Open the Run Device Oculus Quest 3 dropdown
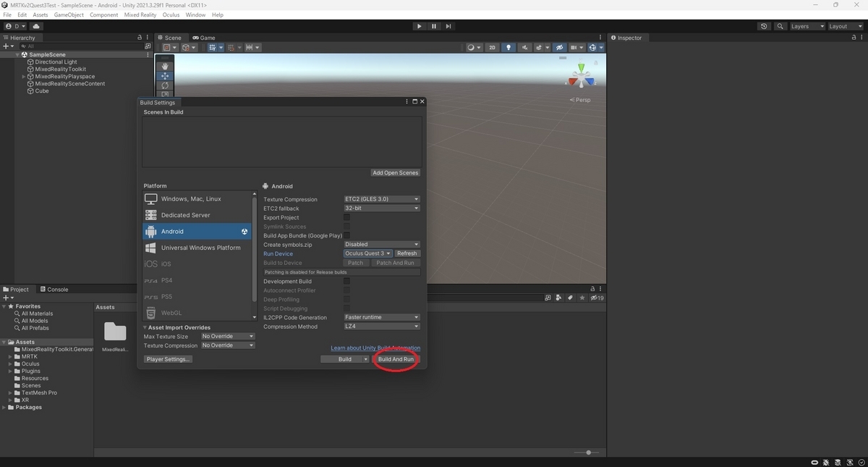Viewport: 868px width, 467px height. (368, 253)
